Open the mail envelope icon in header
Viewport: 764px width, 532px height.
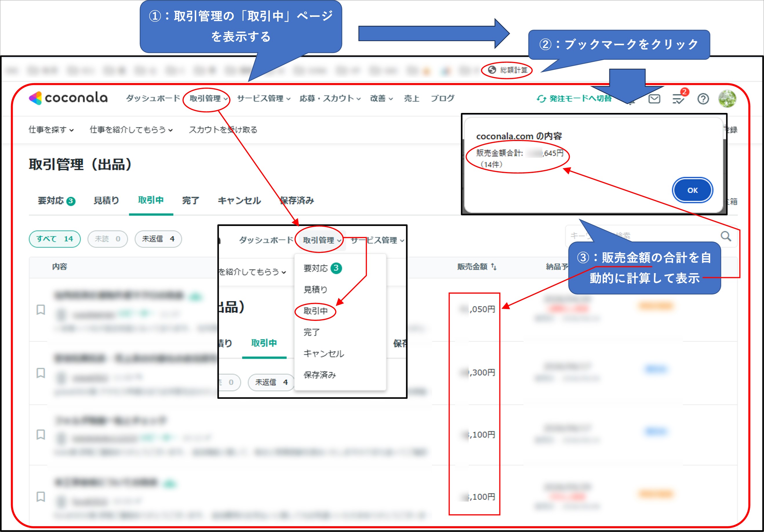click(654, 99)
